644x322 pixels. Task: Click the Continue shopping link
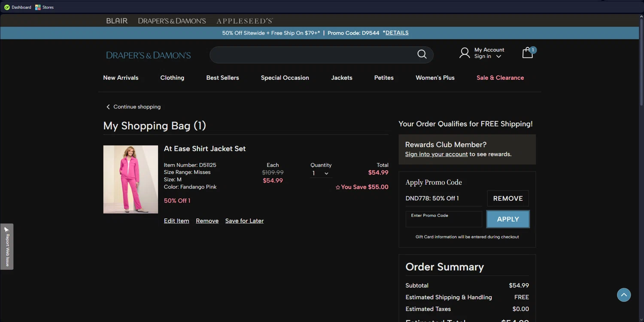pos(137,107)
